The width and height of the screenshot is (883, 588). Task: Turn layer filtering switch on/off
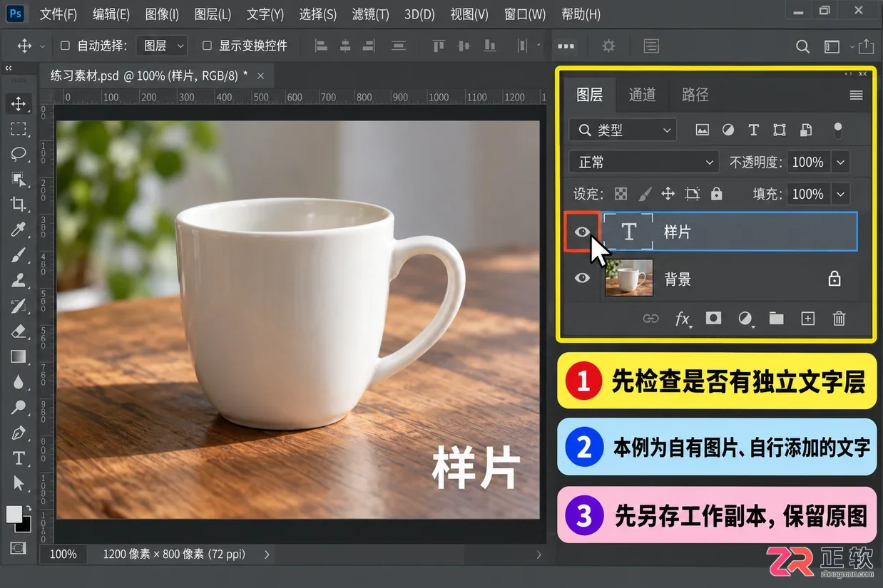[837, 130]
